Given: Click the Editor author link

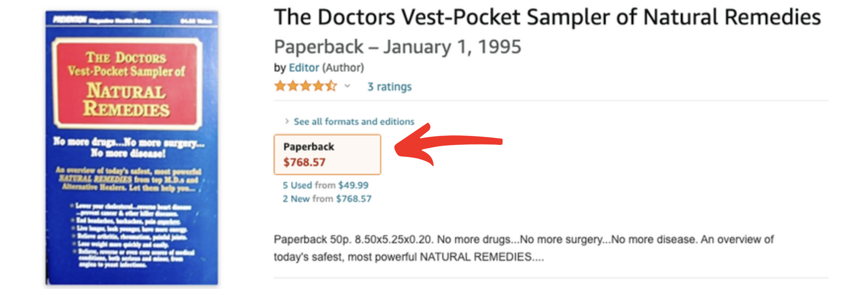Looking at the screenshot, I should [304, 67].
